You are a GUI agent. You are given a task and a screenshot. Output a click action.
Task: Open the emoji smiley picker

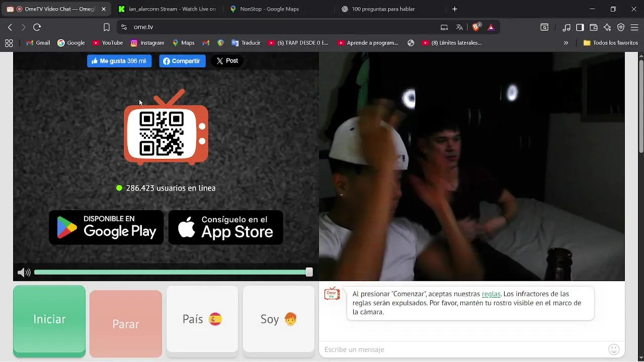(613, 349)
